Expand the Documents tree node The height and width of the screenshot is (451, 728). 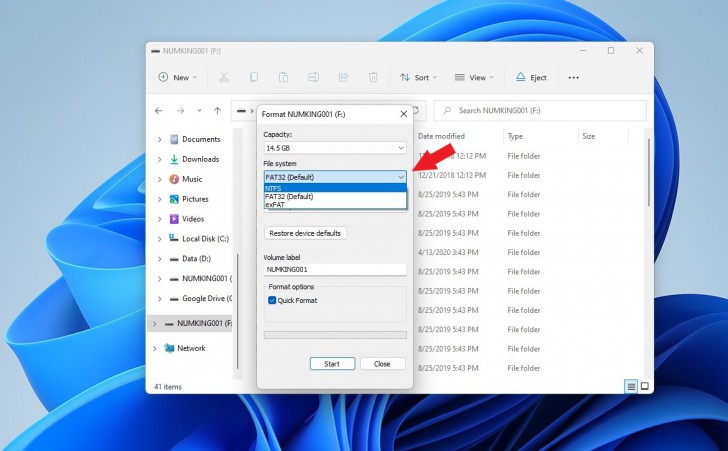[x=159, y=139]
